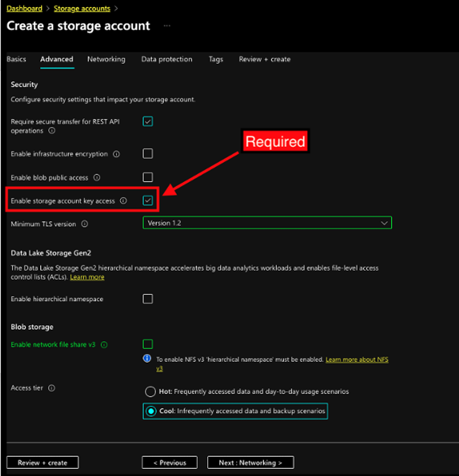Screen dimensions: 459x476
Task: Open Learn more about NFS v3 link
Action: pyautogui.click(x=357, y=360)
